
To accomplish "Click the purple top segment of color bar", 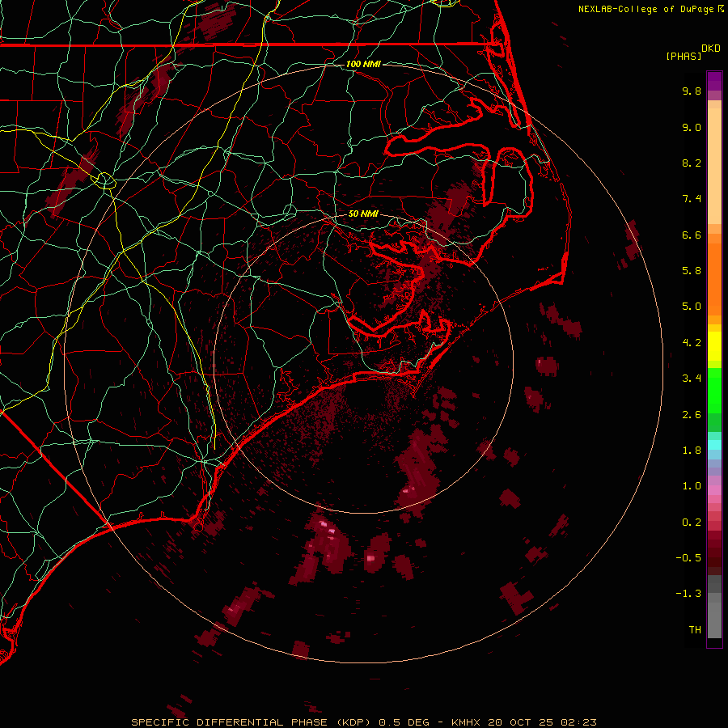I will 714,81.
